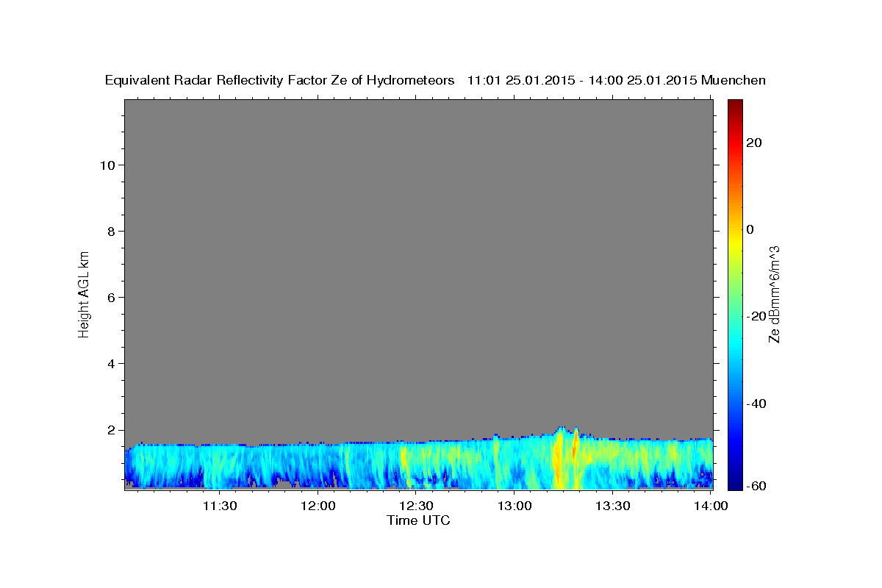Click the 12:30 time tick label
The width and height of the screenshot is (882, 588).
[416, 506]
